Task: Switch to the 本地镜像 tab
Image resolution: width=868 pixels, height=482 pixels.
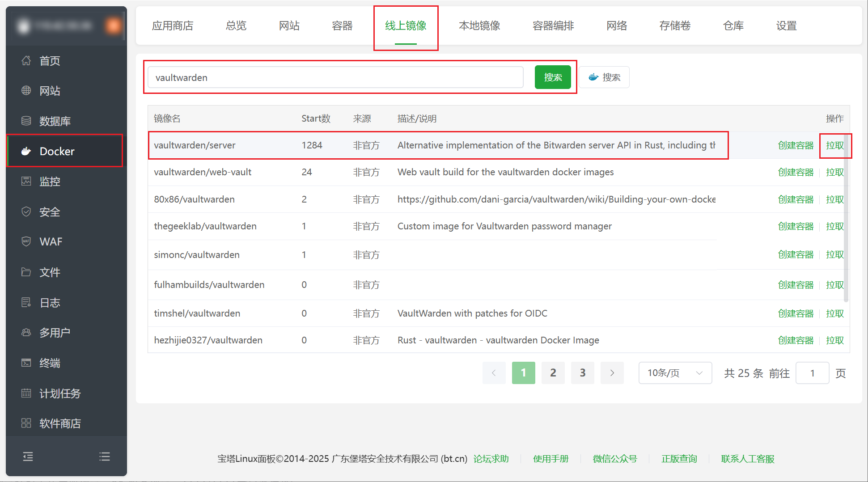Action: (479, 26)
